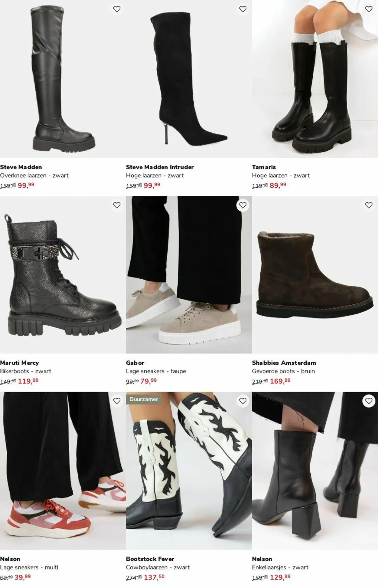This screenshot has width=378, height=588.
Task: Add Tamaris hoge laarzen to wishlist heart
Action: (369, 9)
